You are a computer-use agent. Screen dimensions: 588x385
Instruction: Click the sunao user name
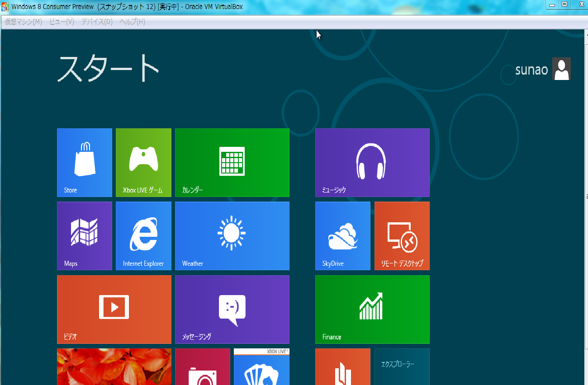tap(531, 70)
